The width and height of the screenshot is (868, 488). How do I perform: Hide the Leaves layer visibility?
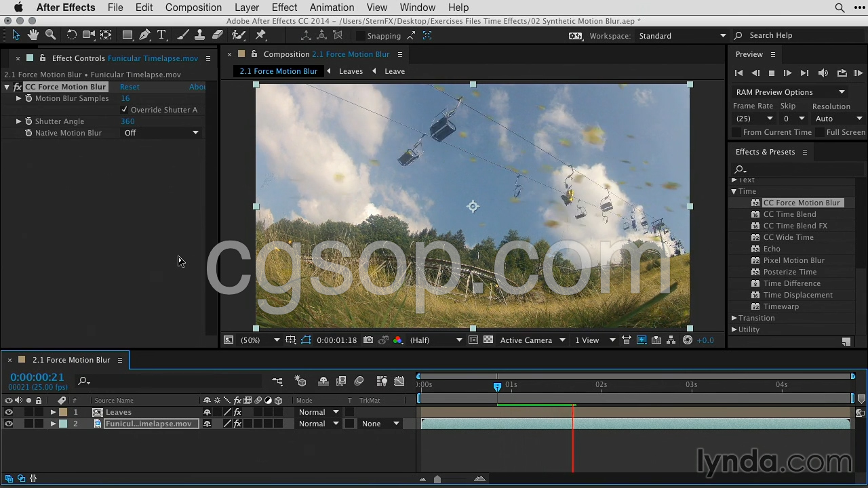pyautogui.click(x=9, y=412)
